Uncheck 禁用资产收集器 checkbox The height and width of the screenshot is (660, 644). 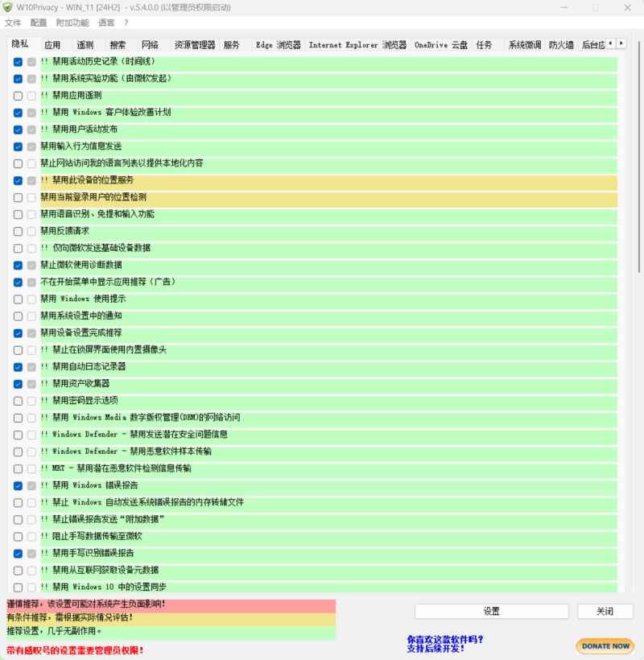click(x=18, y=384)
